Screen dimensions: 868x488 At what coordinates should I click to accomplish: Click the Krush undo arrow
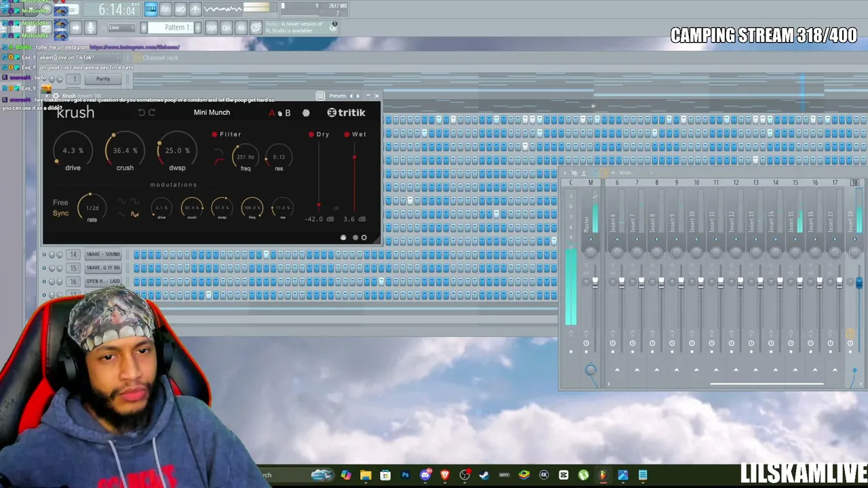(x=141, y=113)
